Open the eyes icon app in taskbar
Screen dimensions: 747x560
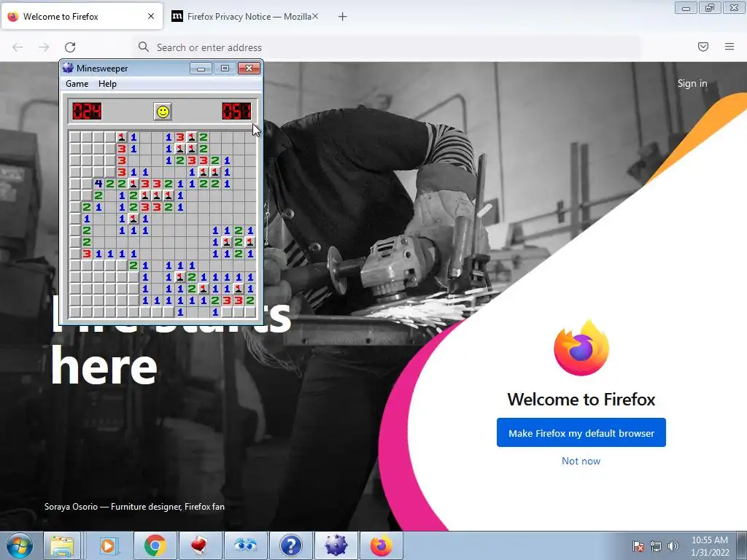coord(245,545)
